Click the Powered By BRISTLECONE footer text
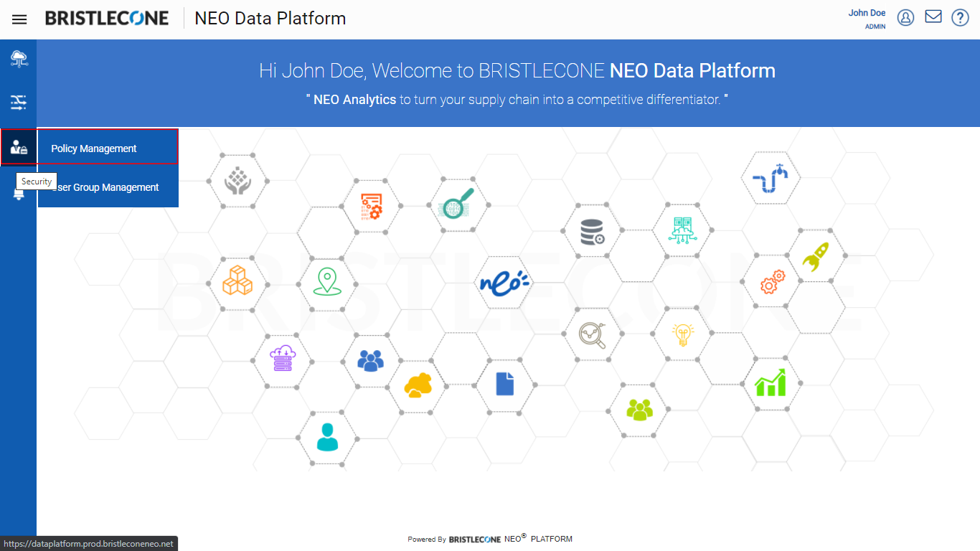The width and height of the screenshot is (980, 551). (x=490, y=539)
